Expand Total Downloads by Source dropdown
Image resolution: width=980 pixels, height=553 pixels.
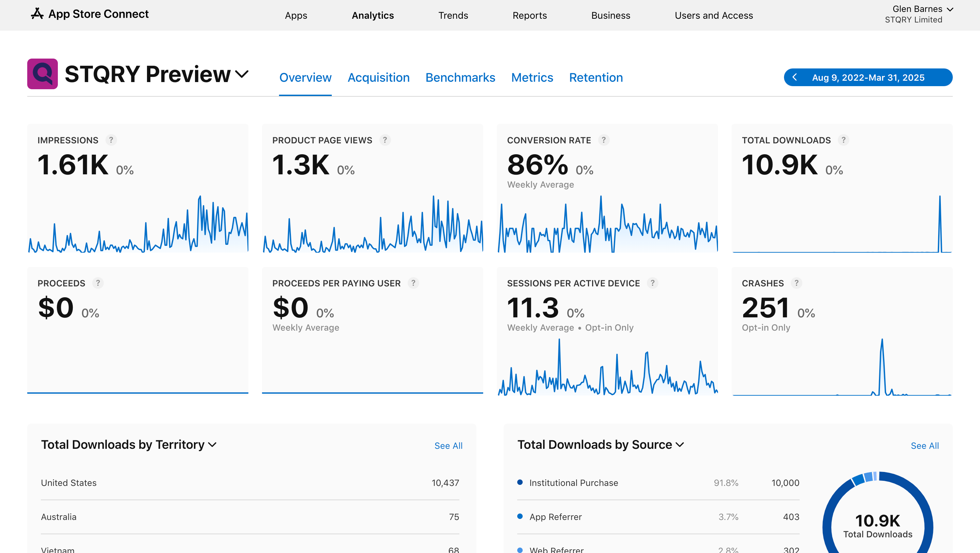point(680,444)
